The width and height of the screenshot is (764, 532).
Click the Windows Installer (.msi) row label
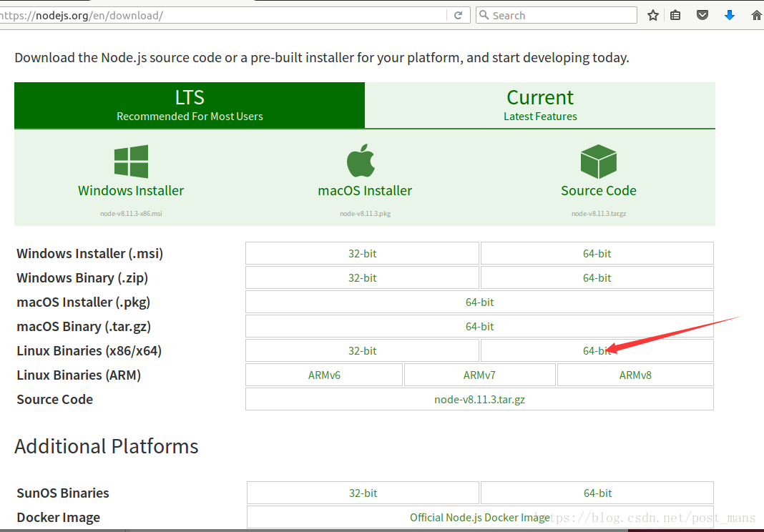[x=89, y=253]
